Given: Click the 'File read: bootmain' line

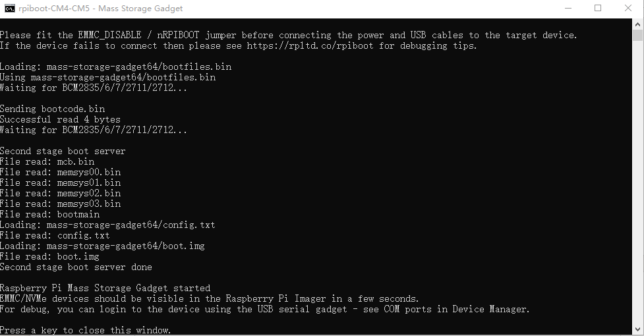Looking at the screenshot, I should [x=50, y=214].
